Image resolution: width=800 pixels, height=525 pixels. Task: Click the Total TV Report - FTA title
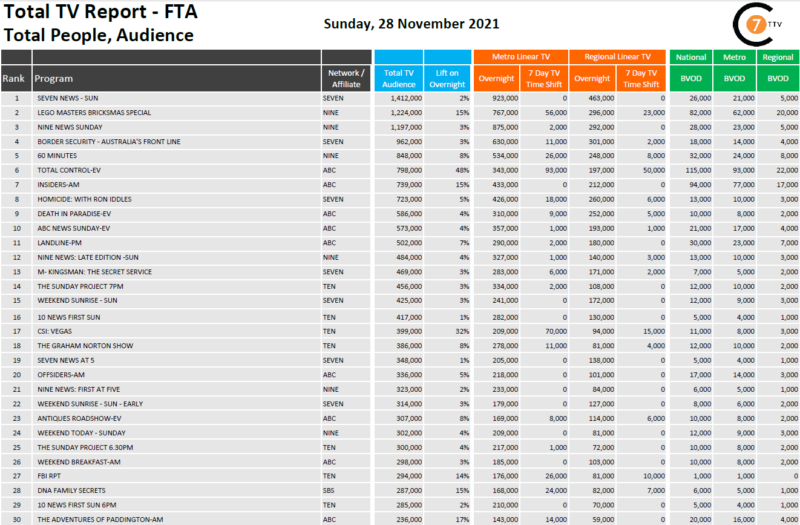[97, 13]
